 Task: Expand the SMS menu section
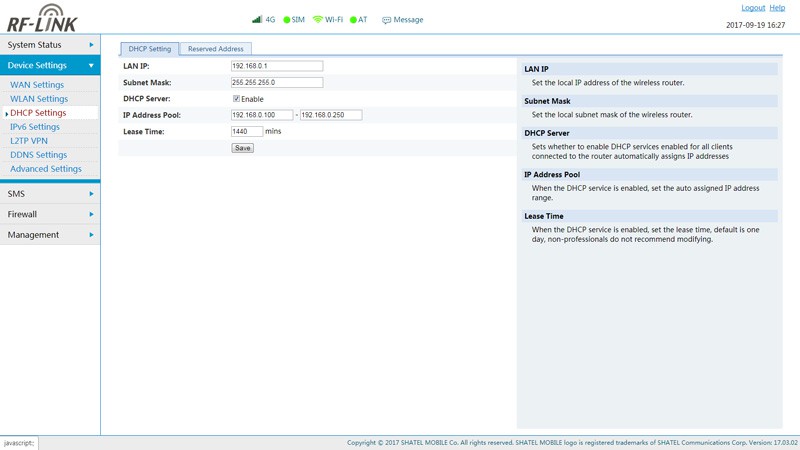tap(50, 194)
